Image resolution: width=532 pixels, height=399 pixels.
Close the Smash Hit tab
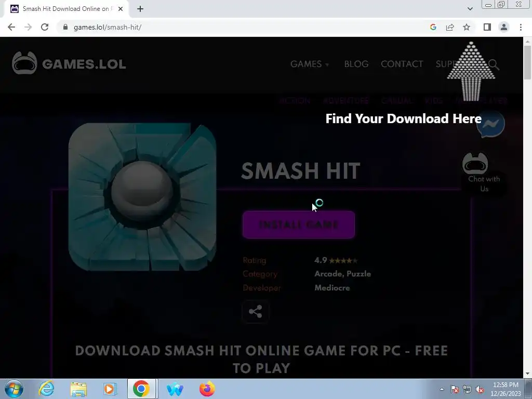click(121, 9)
